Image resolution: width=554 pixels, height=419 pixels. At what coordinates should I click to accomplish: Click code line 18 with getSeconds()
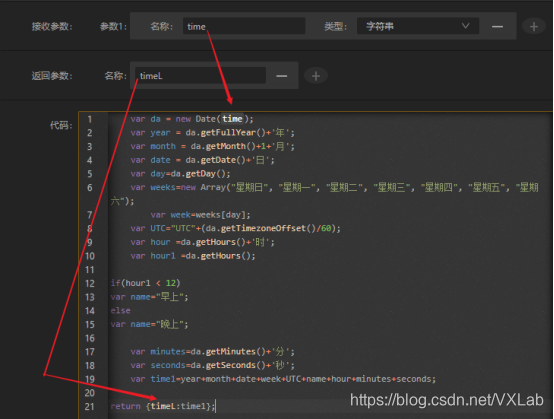[212, 365]
